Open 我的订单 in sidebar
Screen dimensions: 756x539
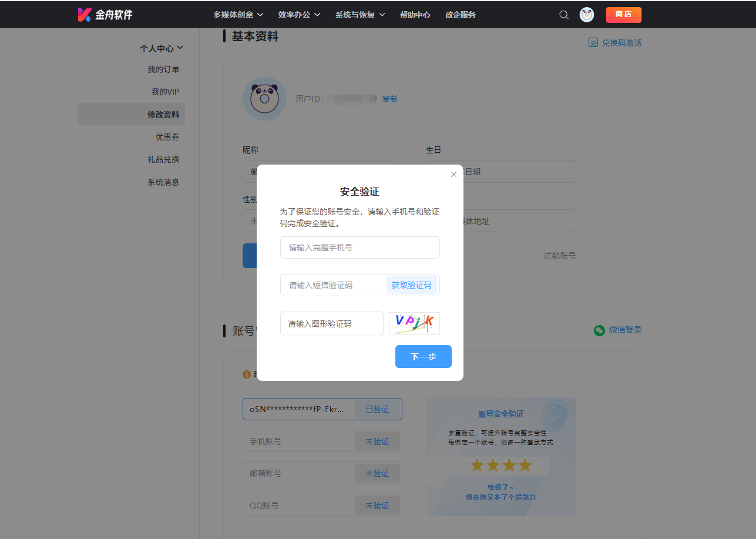[163, 69]
